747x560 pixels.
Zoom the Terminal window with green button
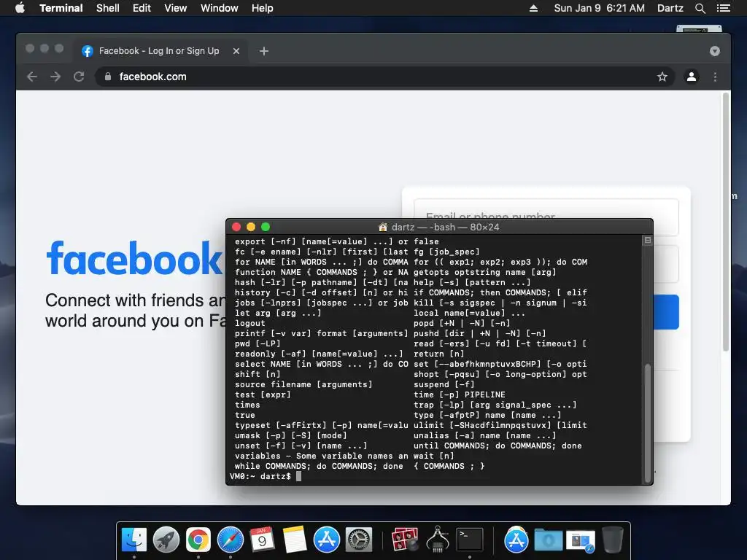coord(266,227)
